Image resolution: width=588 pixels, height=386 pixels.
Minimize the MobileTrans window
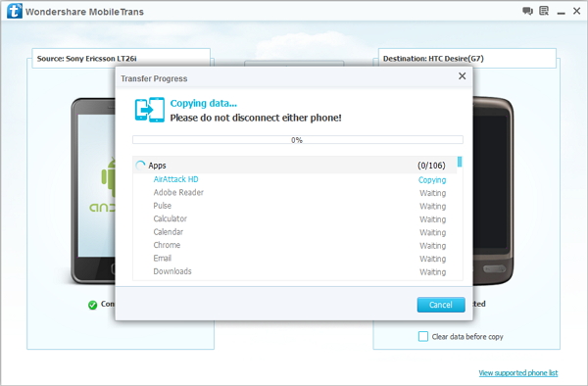561,12
